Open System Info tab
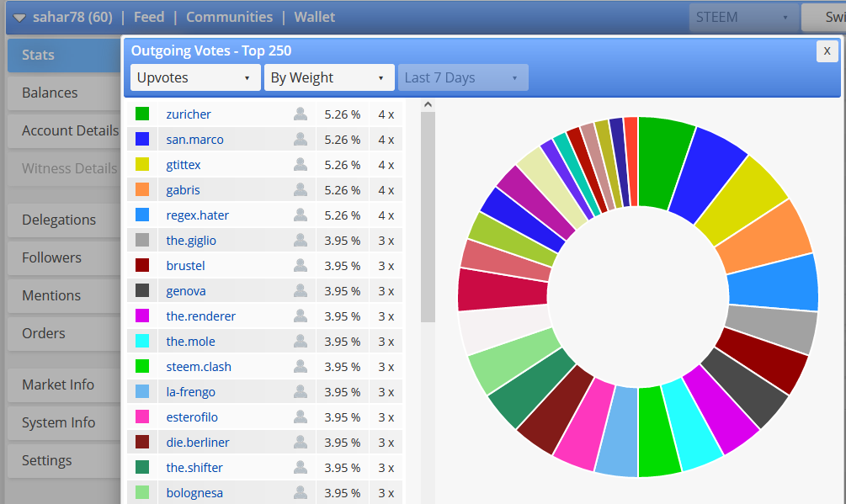This screenshot has height=504, width=846. [x=64, y=422]
